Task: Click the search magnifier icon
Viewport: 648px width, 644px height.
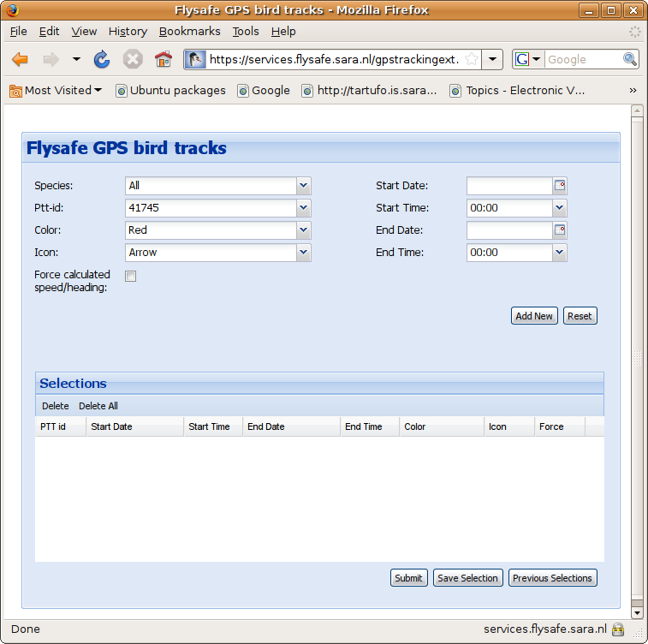Action: pos(630,59)
